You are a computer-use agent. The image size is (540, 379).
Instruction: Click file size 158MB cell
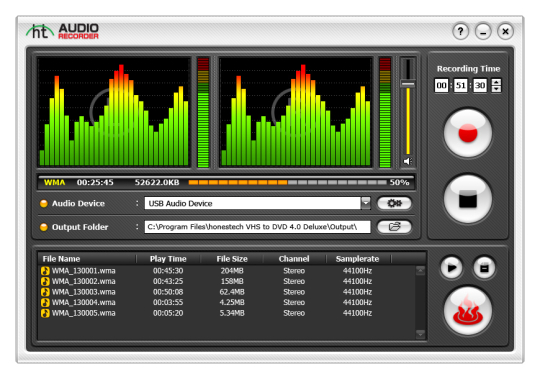tap(232, 281)
